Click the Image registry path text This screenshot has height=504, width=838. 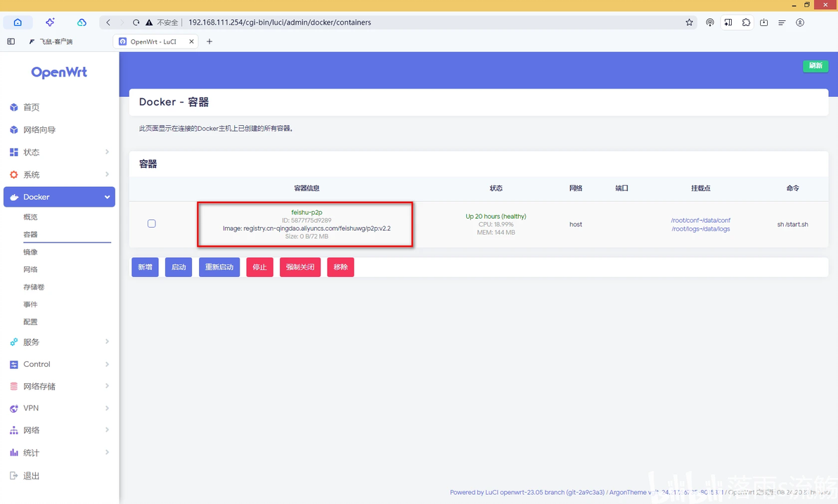[307, 228]
